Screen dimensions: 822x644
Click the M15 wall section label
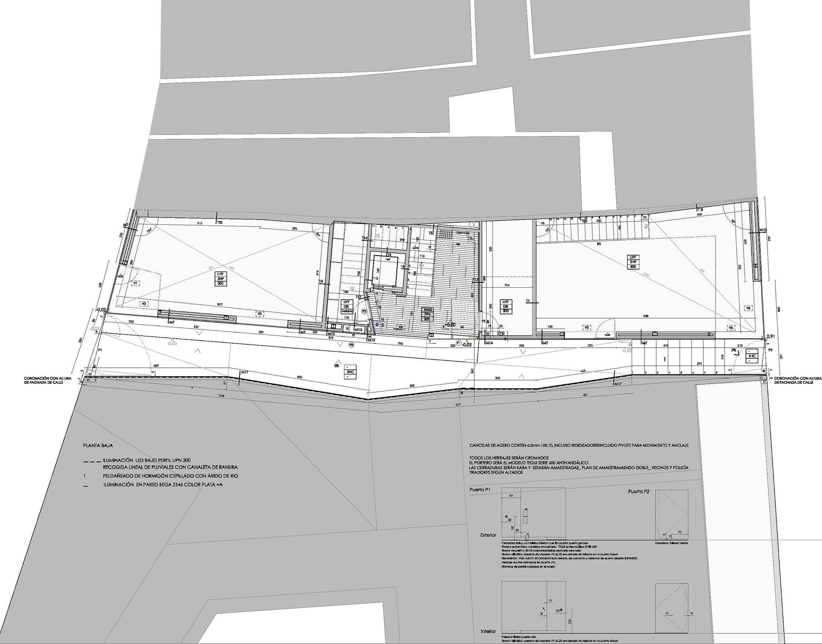coord(358,330)
